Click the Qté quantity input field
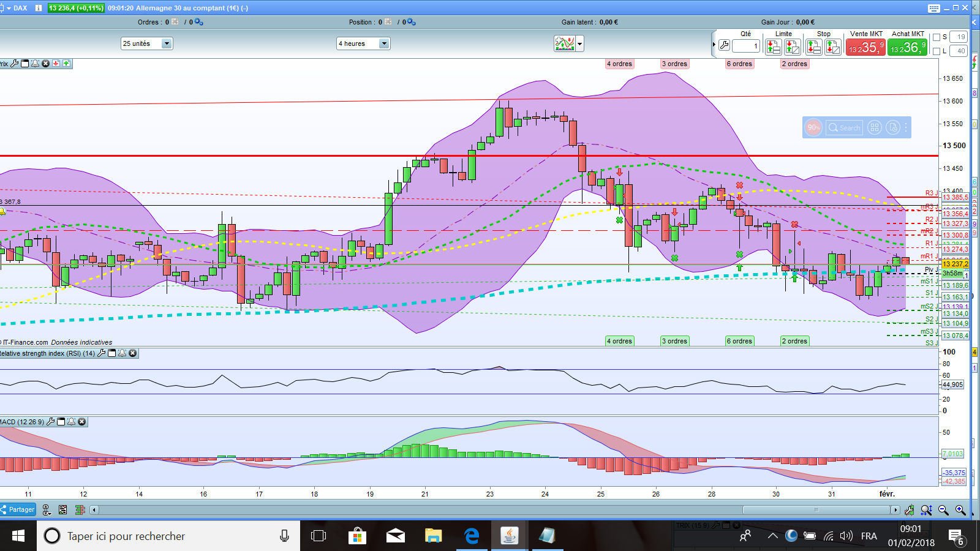 pyautogui.click(x=745, y=47)
